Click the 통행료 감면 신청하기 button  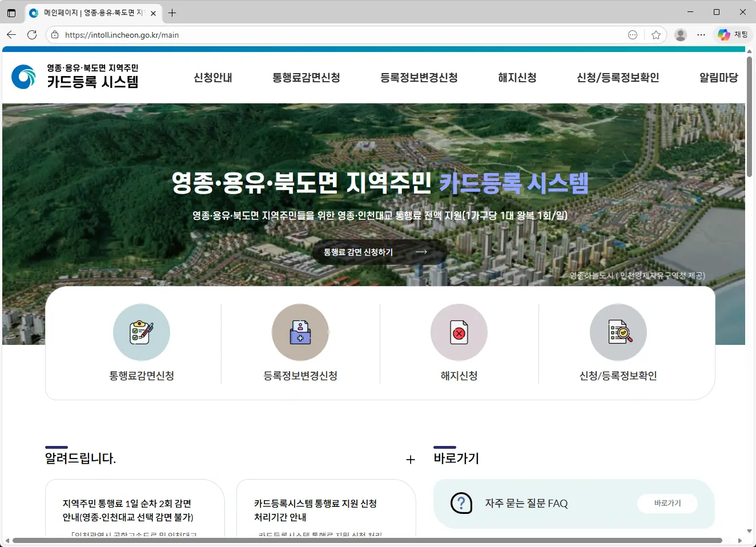378,252
